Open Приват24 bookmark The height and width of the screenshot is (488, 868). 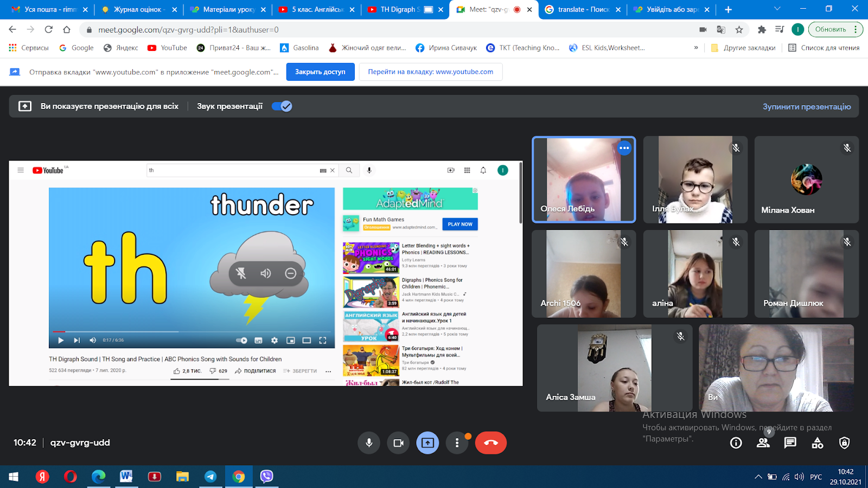tap(234, 48)
